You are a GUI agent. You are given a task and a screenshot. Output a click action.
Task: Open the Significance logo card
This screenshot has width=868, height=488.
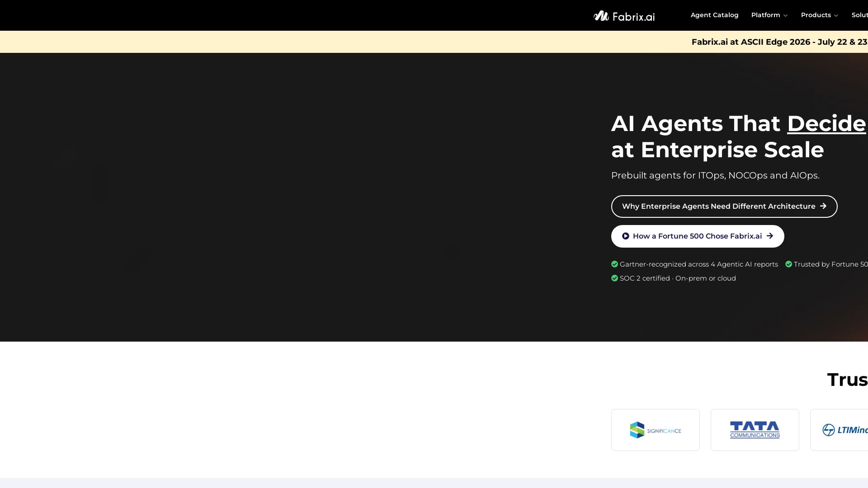pyautogui.click(x=656, y=430)
